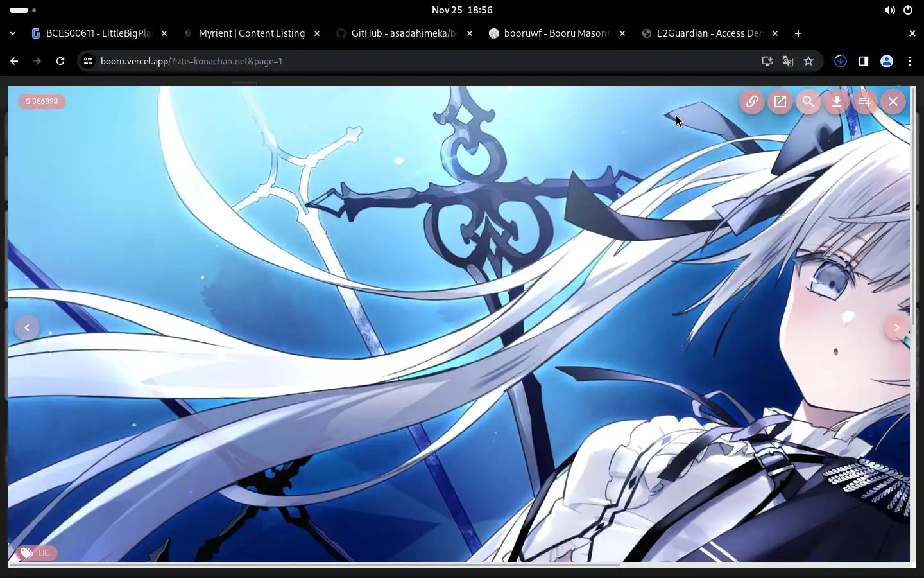Bookmark this page star icon
924x578 pixels.
coord(809,61)
